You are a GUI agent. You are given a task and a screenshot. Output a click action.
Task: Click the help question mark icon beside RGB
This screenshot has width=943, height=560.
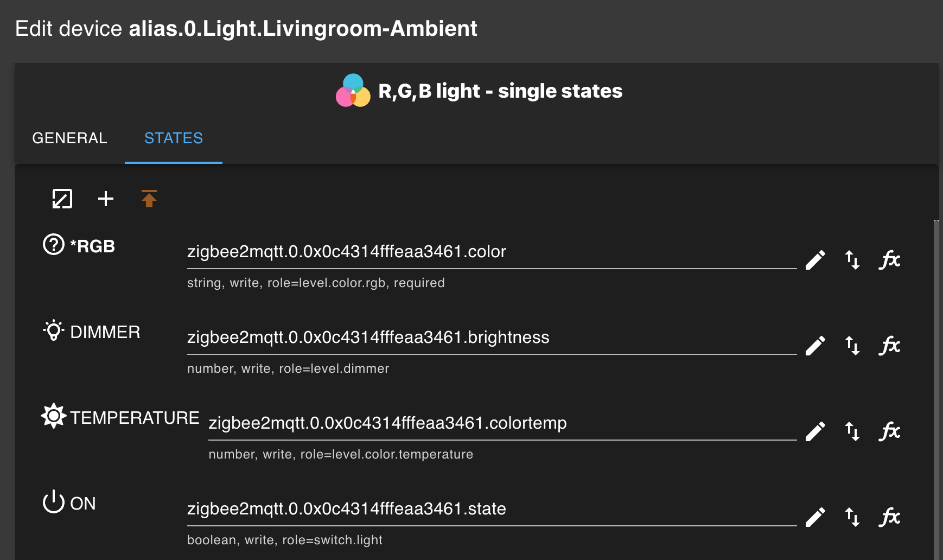54,244
